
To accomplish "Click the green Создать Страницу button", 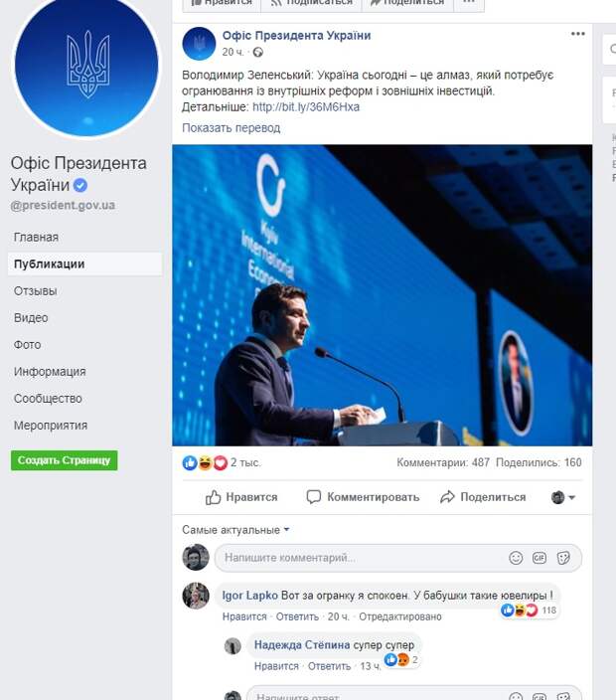I will [65, 460].
